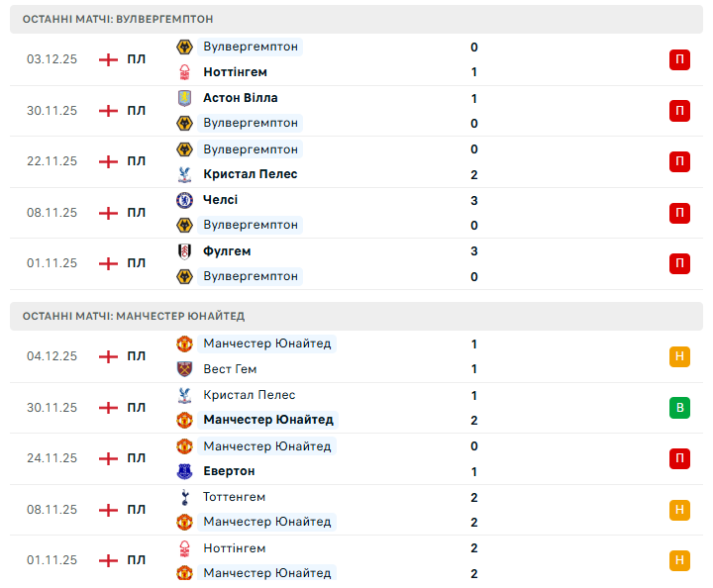Click Nottingham Forest crest in 03.12.25 match
Screen dimensions: 713x588
point(184,72)
